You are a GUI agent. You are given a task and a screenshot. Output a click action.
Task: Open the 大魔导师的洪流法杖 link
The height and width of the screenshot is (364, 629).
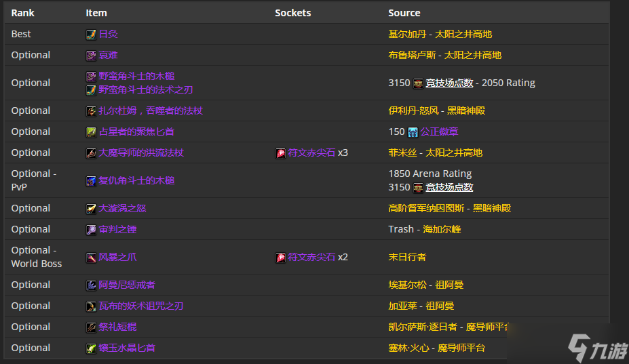[141, 153]
